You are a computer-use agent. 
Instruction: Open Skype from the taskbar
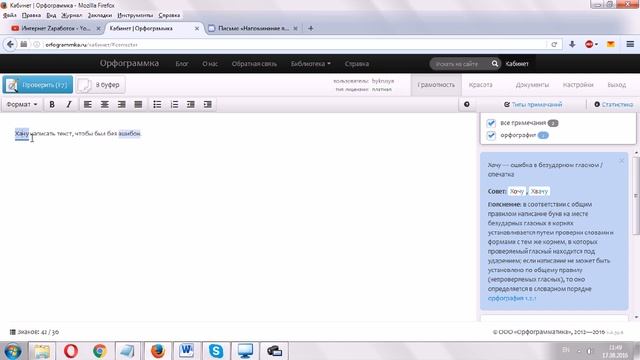(x=216, y=351)
